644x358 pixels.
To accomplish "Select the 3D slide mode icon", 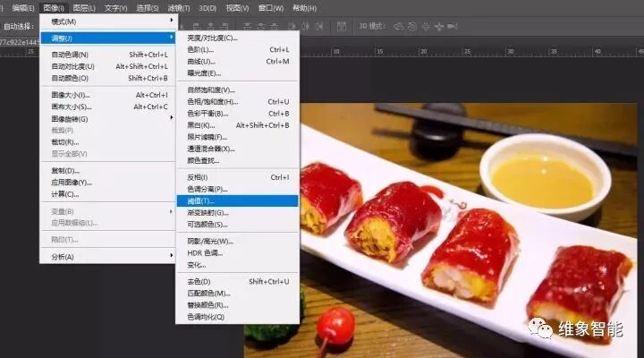I will coord(439,26).
